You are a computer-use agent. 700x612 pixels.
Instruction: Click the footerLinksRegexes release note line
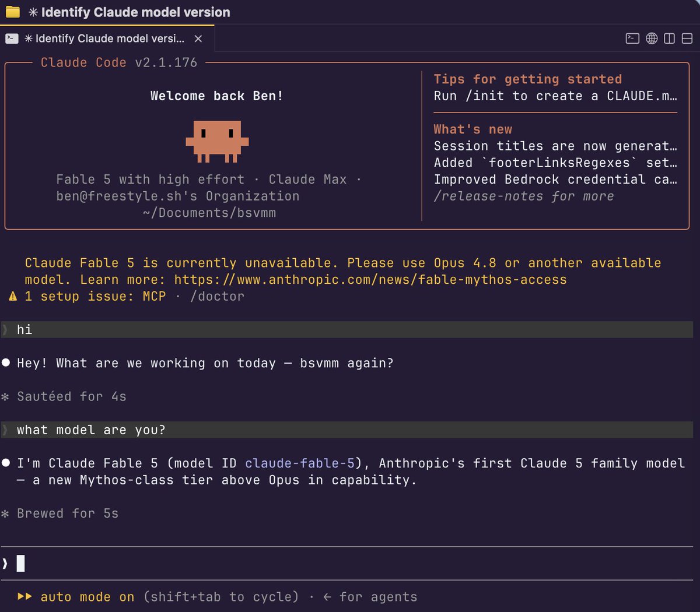tap(555, 163)
